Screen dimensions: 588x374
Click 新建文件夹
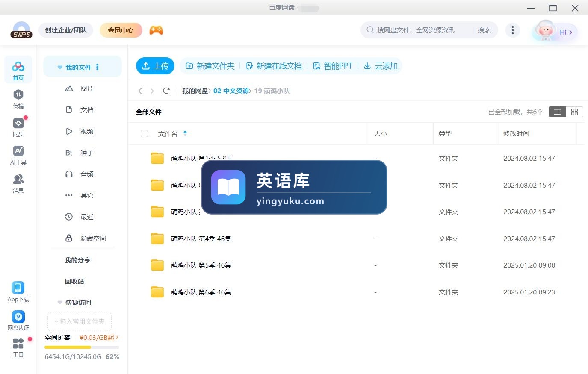tap(210, 66)
